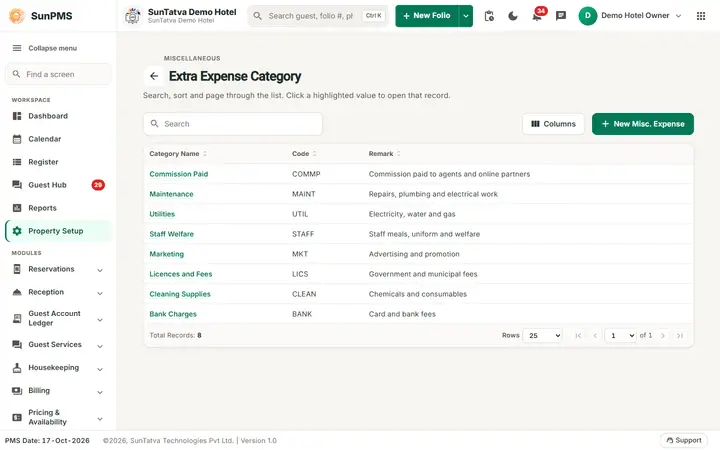
Task: Click the Billing icon
Action: click(x=17, y=391)
